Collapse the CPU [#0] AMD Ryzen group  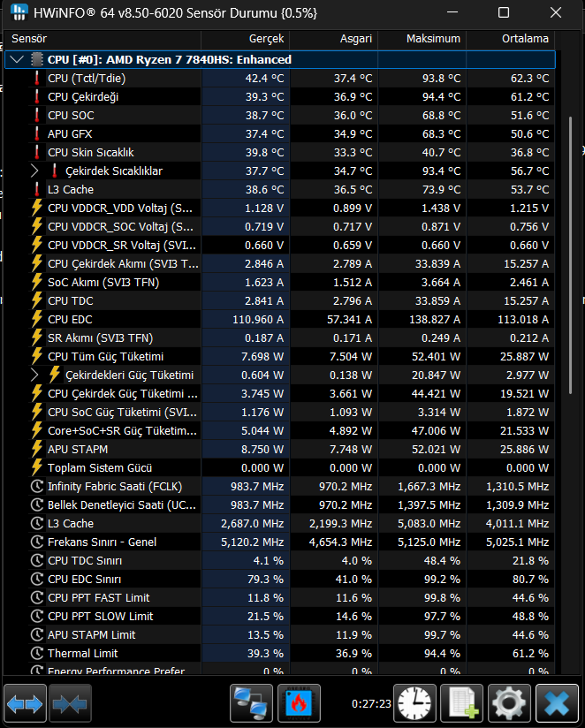[17, 59]
